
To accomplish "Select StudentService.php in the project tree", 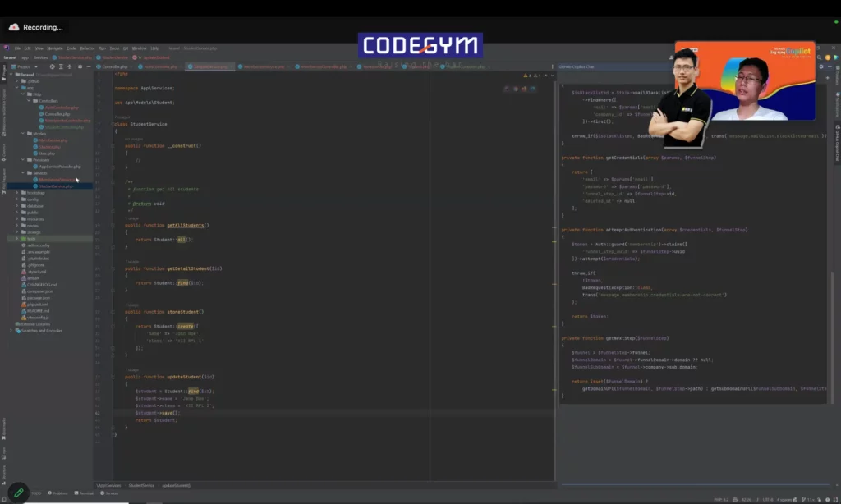I will point(56,186).
